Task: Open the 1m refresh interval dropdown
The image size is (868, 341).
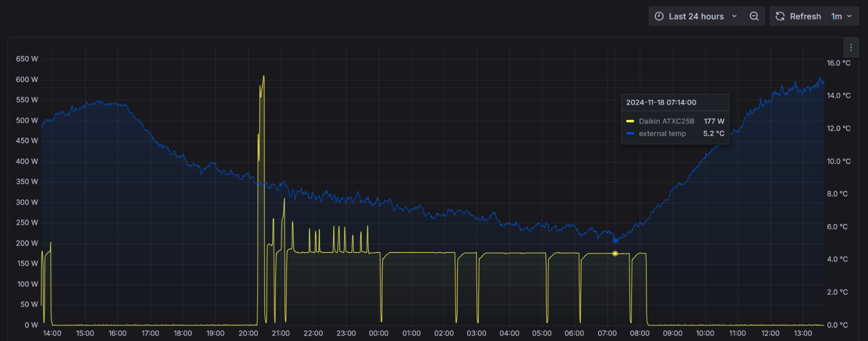Action: [843, 16]
